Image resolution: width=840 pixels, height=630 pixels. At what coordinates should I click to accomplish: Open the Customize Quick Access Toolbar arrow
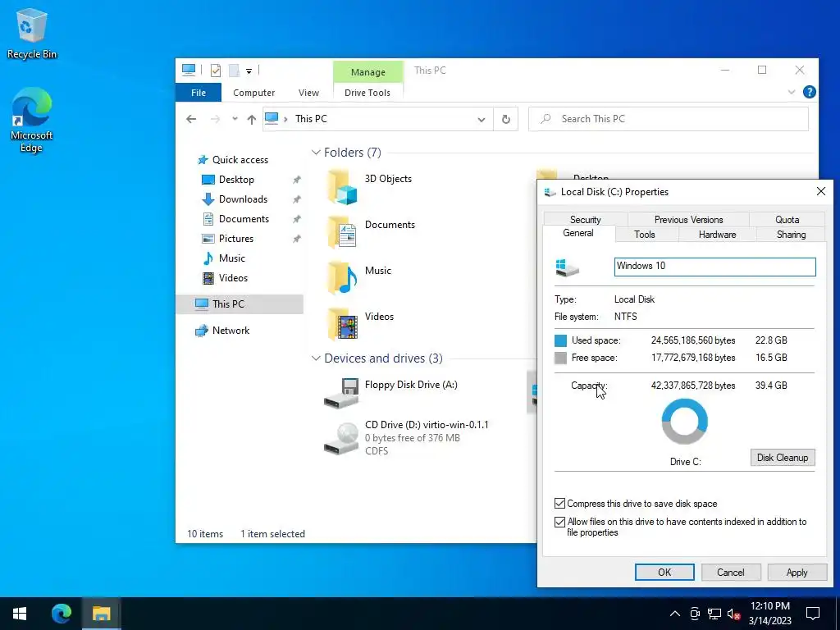coord(249,71)
